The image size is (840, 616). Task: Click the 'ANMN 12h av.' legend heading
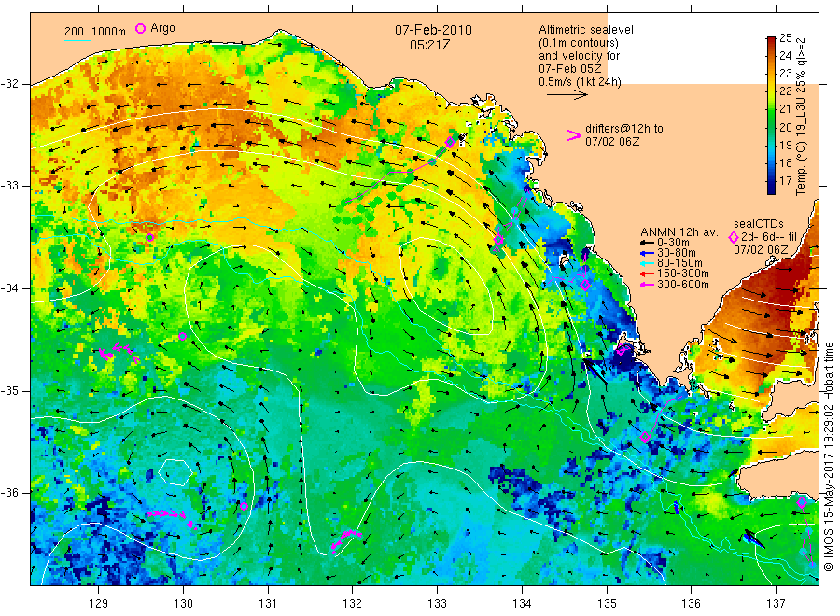[679, 232]
